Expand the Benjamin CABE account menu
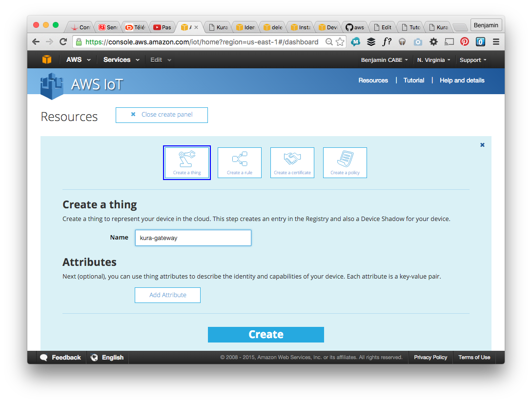The image size is (532, 403). [384, 60]
